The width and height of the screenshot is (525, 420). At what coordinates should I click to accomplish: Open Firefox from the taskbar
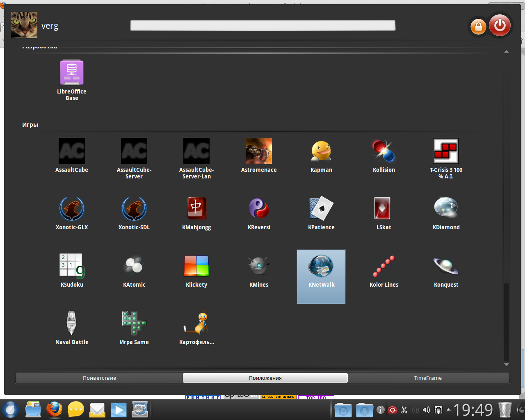point(54,409)
